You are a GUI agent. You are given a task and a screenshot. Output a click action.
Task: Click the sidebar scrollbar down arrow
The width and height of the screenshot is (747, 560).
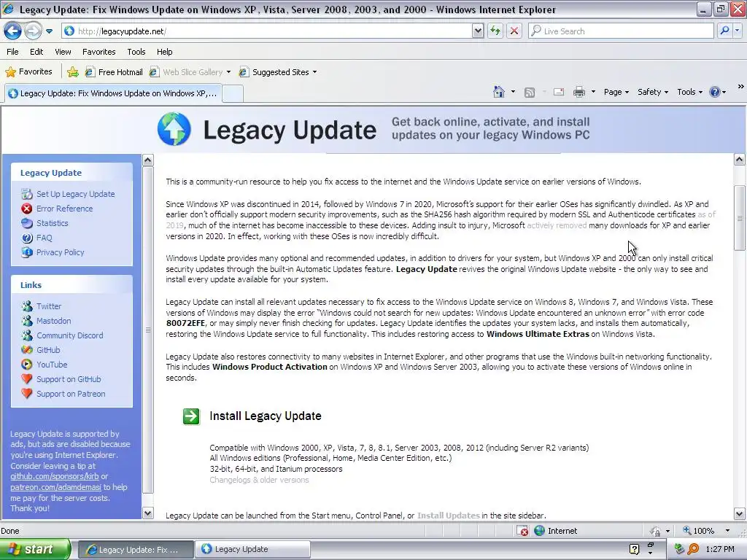[147, 513]
